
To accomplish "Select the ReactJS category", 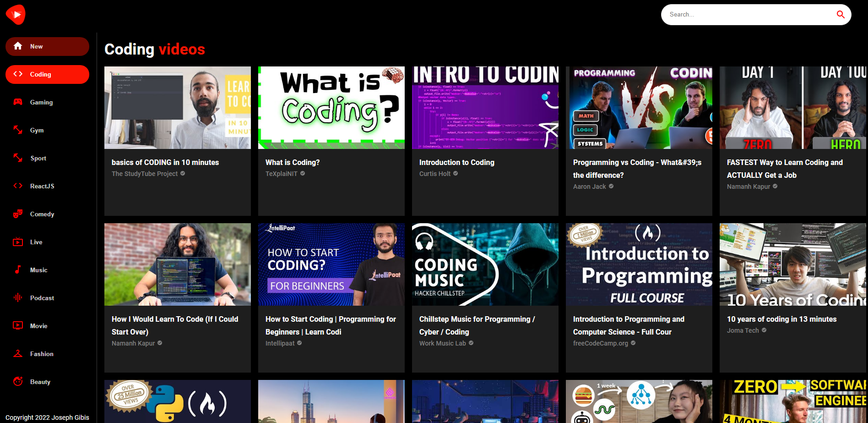I will pos(47,186).
